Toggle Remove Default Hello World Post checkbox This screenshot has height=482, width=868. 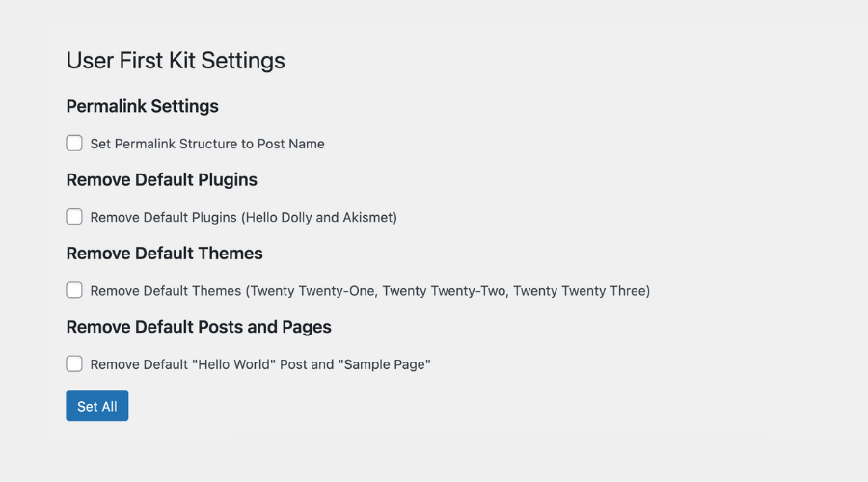[74, 363]
